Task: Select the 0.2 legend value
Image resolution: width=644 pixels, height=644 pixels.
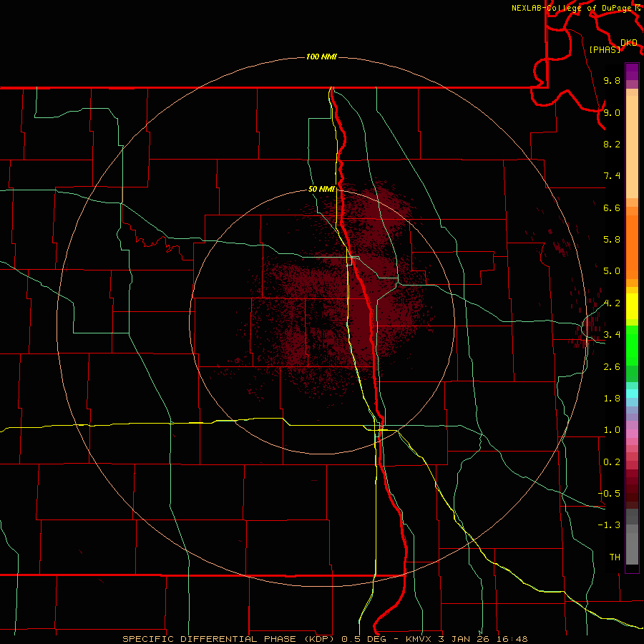Action: [x=612, y=462]
